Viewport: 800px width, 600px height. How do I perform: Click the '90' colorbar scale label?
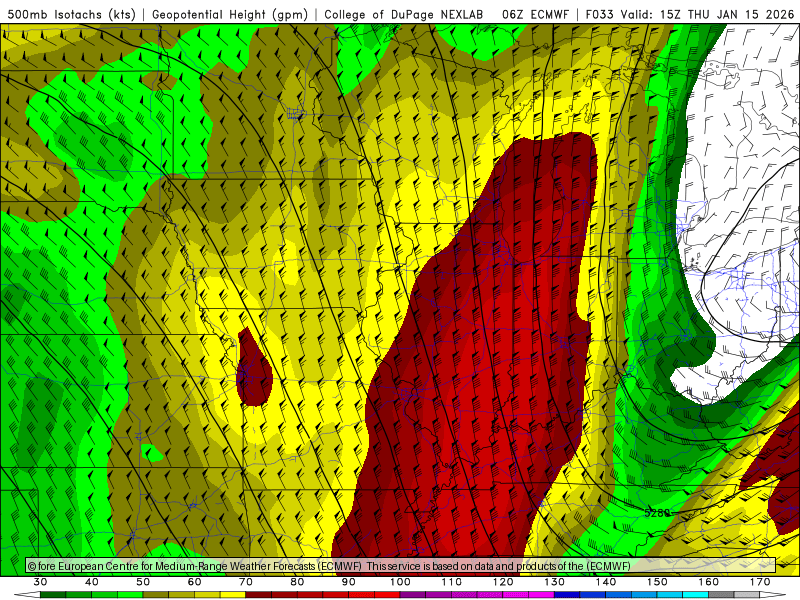349,582
